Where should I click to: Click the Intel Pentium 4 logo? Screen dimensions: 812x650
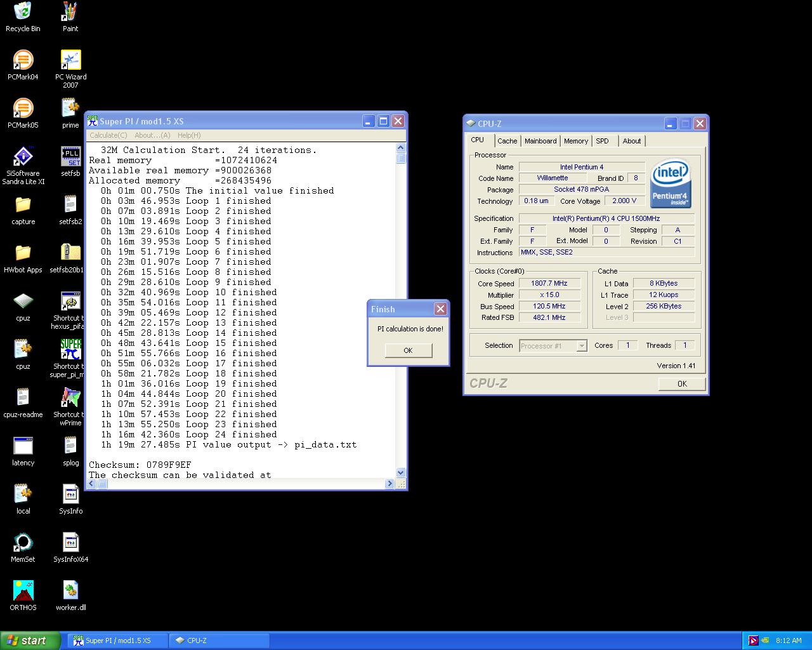(671, 183)
